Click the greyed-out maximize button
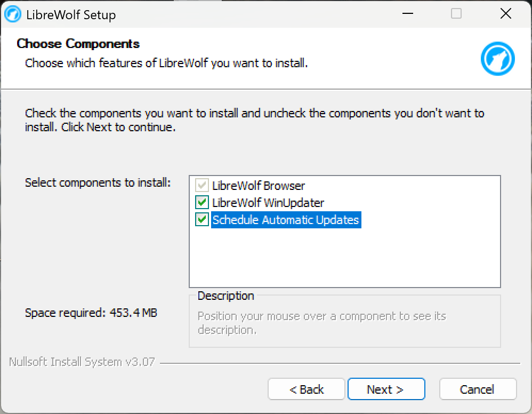Viewport: 532px width, 414px height. tap(456, 14)
